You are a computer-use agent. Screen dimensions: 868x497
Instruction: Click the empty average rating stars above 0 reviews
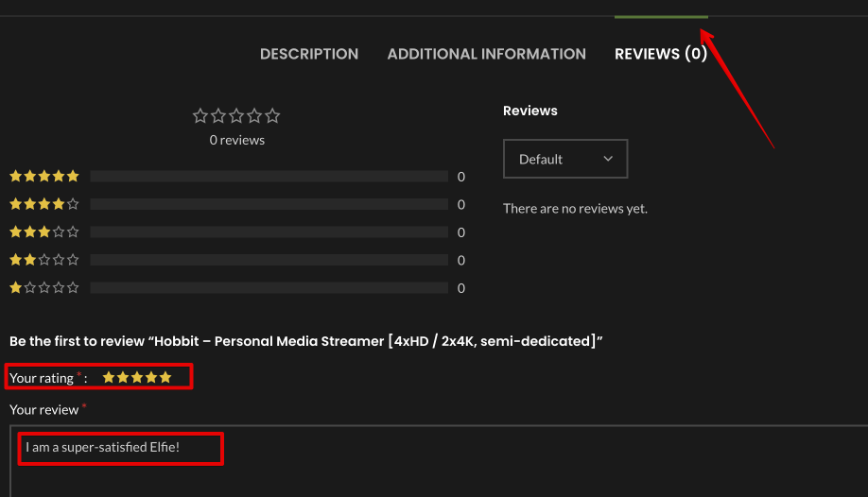(x=236, y=116)
